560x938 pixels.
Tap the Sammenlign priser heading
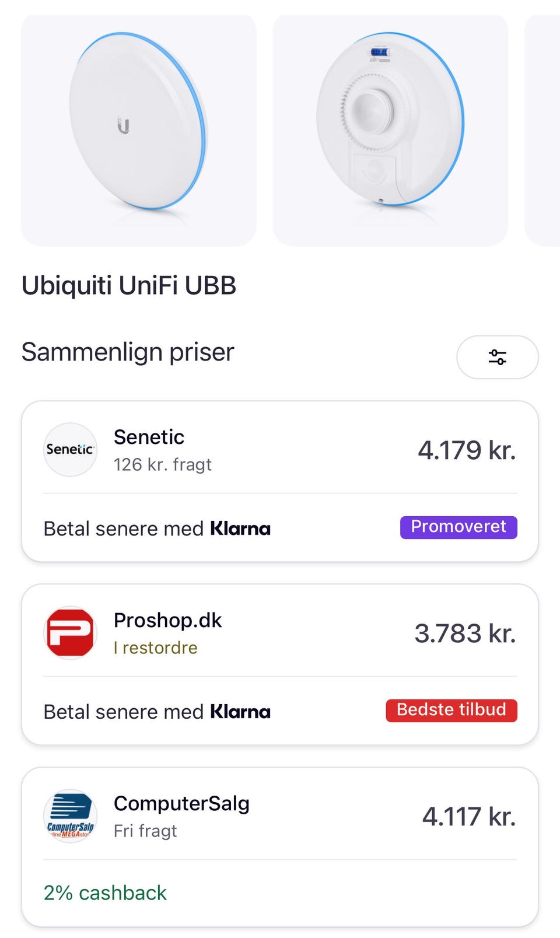pos(128,352)
